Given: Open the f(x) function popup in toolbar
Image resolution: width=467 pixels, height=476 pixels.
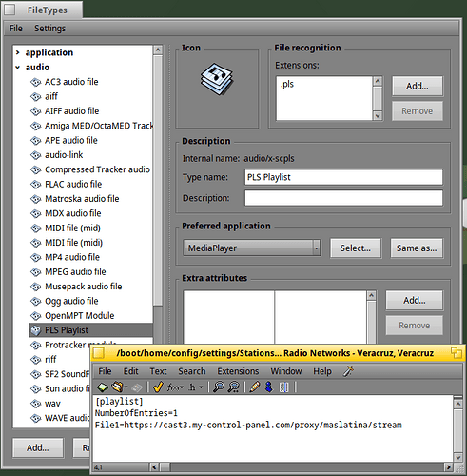Looking at the screenshot, I should tap(175, 387).
